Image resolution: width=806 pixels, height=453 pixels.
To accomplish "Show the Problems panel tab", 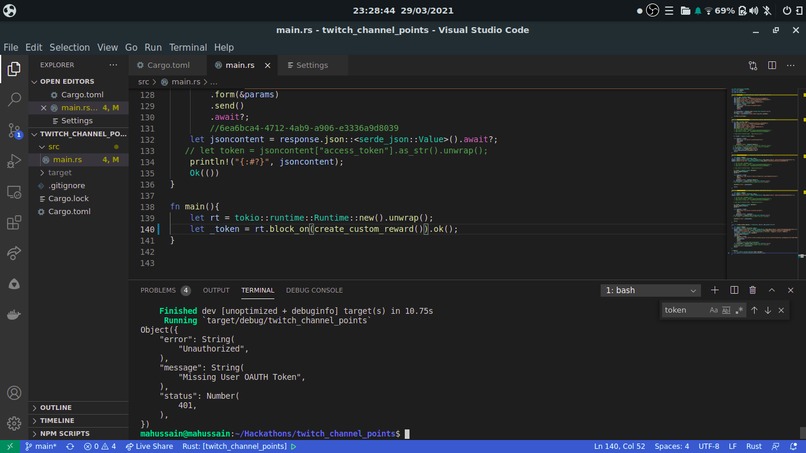I will coord(165,291).
